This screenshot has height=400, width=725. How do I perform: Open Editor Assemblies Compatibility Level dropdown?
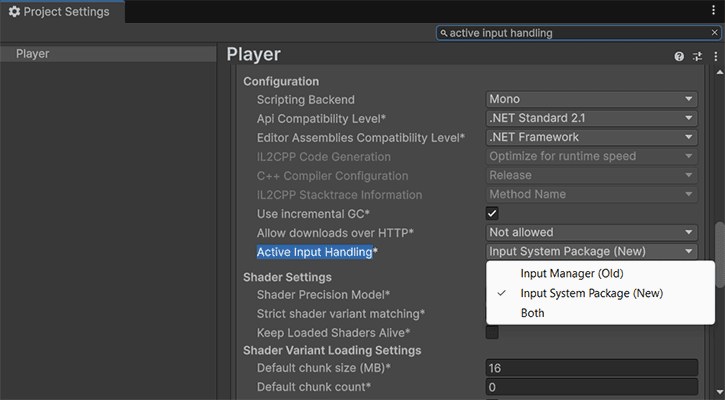tap(591, 137)
